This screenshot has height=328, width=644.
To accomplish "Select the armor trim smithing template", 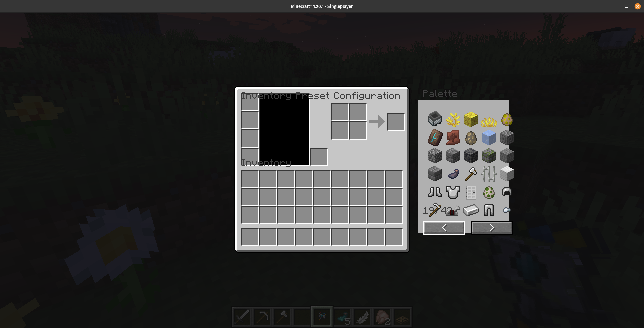I will click(435, 138).
